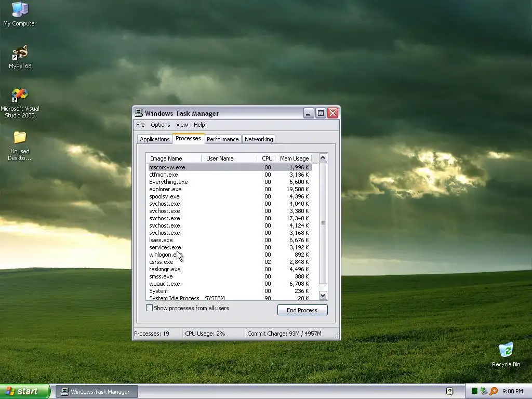Switch to the Applications tab
The width and height of the screenshot is (532, 399).
pos(154,139)
